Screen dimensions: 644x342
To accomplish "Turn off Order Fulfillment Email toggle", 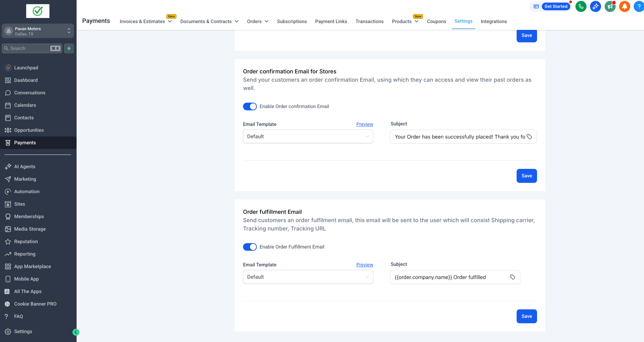I will 250,247.
